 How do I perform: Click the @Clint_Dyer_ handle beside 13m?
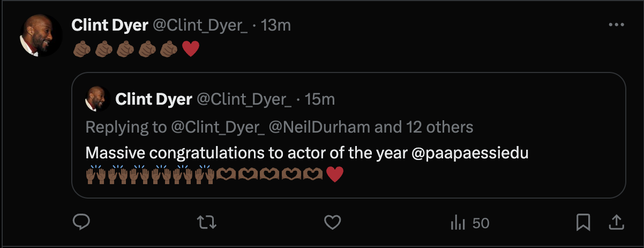coord(200,25)
